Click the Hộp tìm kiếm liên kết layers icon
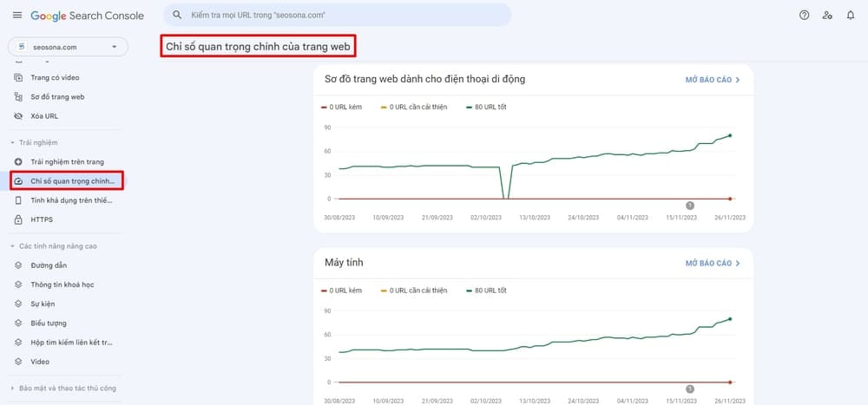The image size is (868, 405). [18, 343]
